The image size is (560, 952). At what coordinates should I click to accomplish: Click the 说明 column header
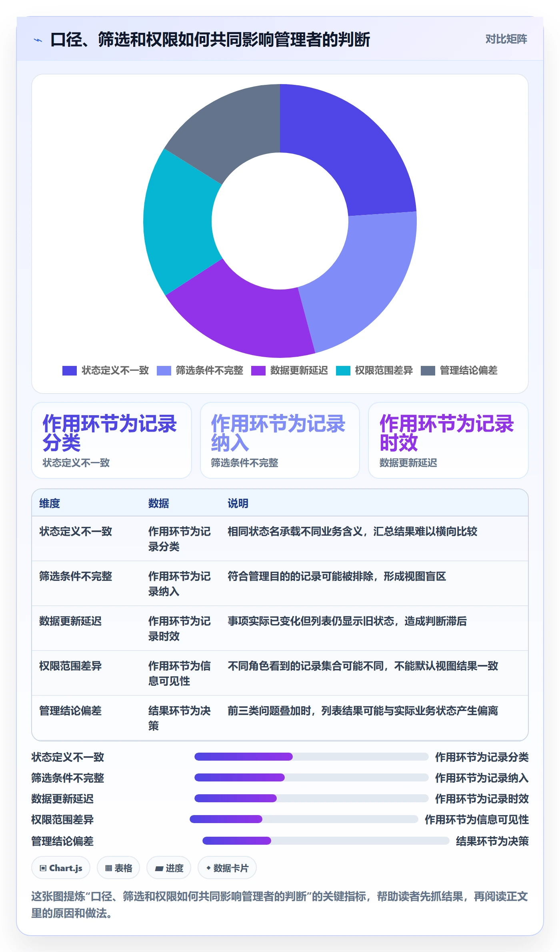click(x=238, y=503)
